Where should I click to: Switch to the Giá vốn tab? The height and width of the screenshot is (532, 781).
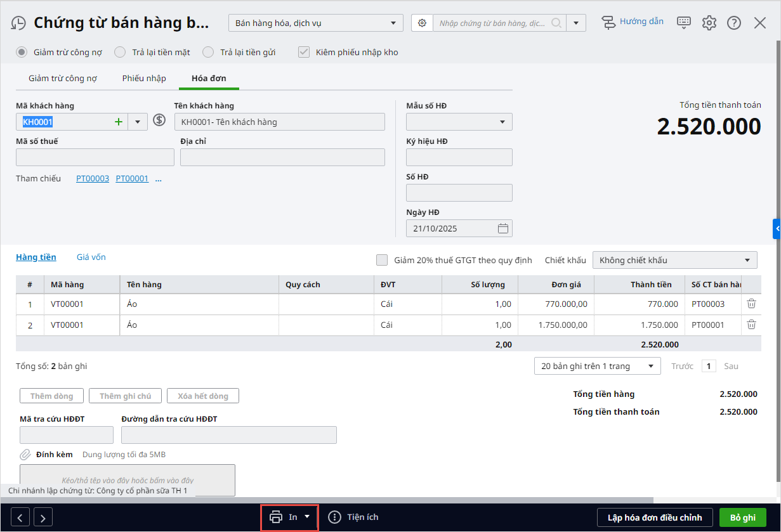(91, 257)
